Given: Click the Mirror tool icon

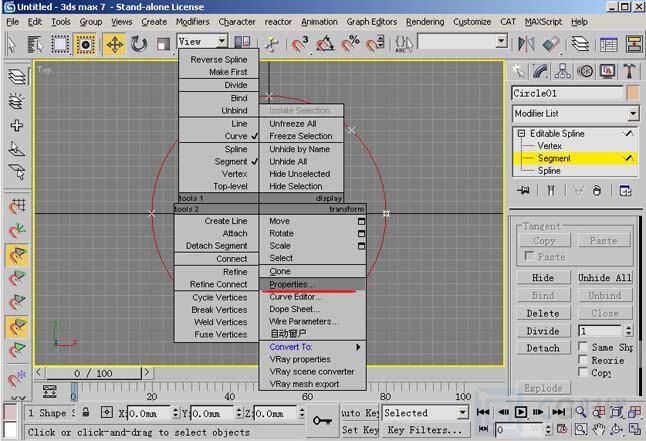Looking at the screenshot, I should 526,44.
